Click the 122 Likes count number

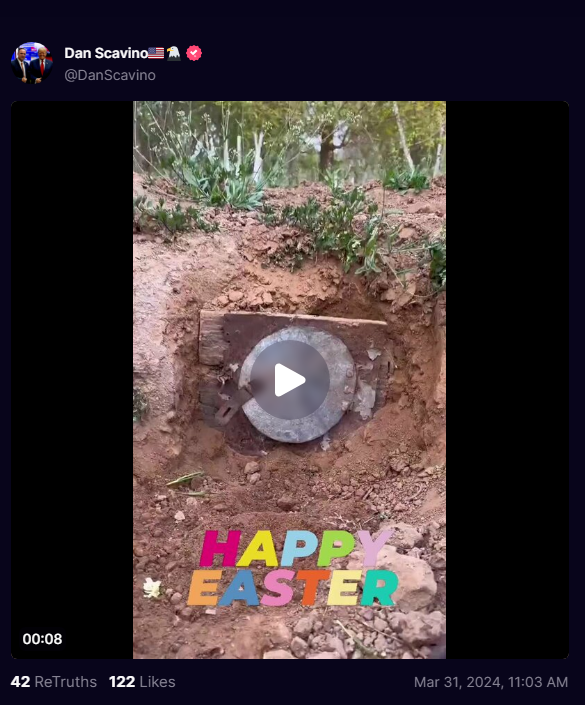click(x=122, y=682)
